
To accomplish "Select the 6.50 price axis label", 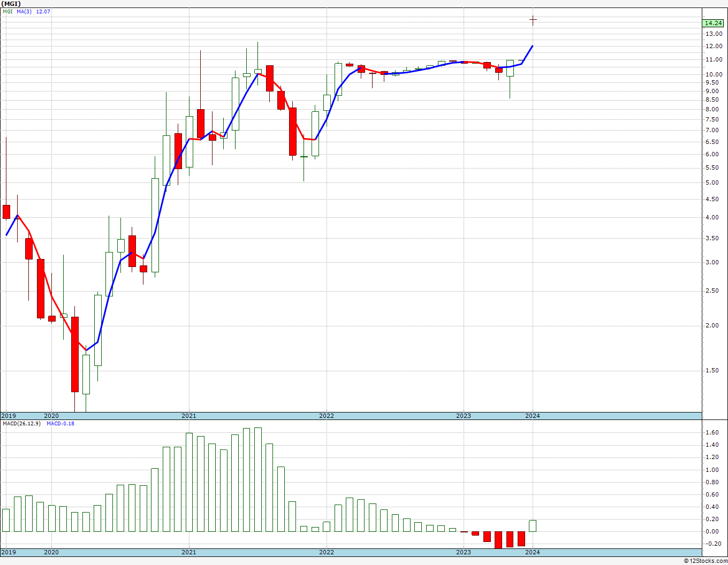I will (712, 142).
